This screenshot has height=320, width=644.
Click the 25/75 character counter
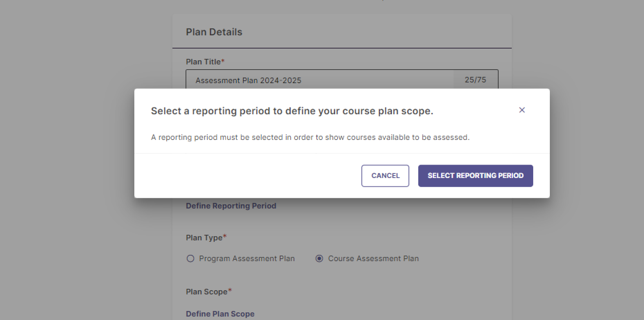click(475, 80)
